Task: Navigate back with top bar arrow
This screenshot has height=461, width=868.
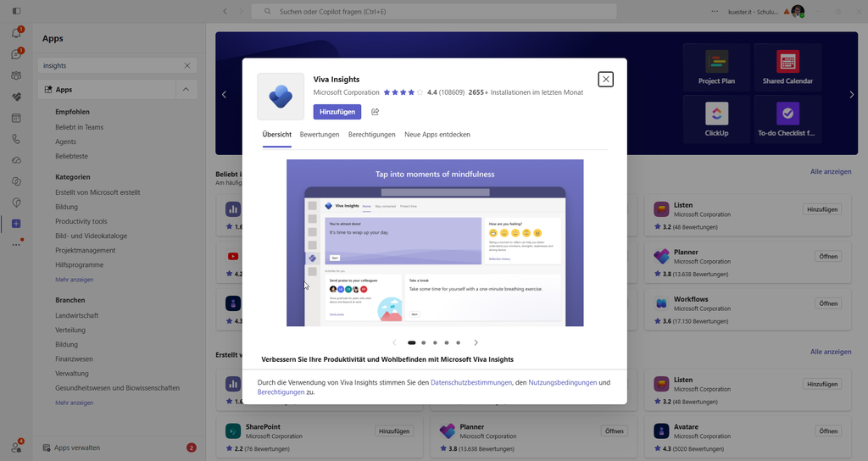Action: (225, 11)
